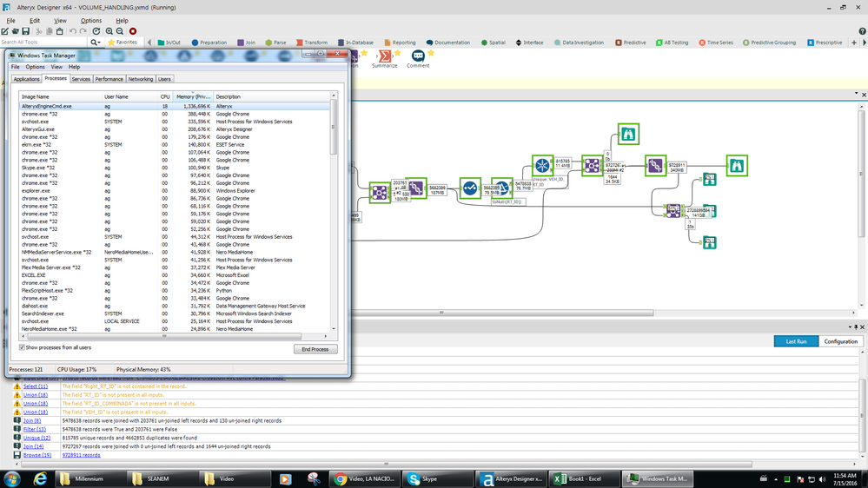The width and height of the screenshot is (868, 488).
Task: Click the Summarize tool icon
Action: [x=384, y=56]
